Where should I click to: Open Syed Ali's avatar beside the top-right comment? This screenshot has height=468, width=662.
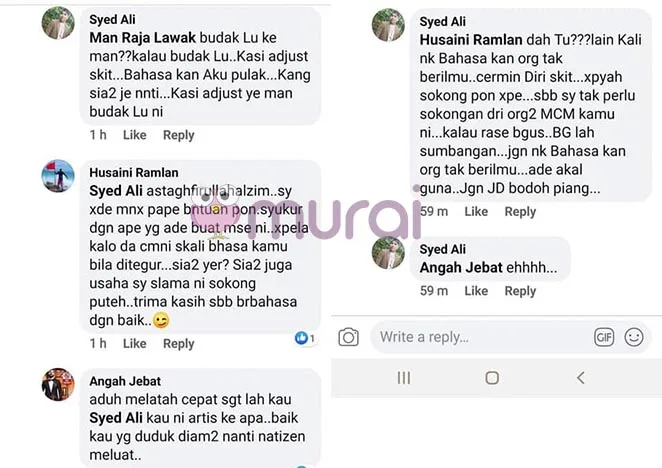tap(388, 25)
